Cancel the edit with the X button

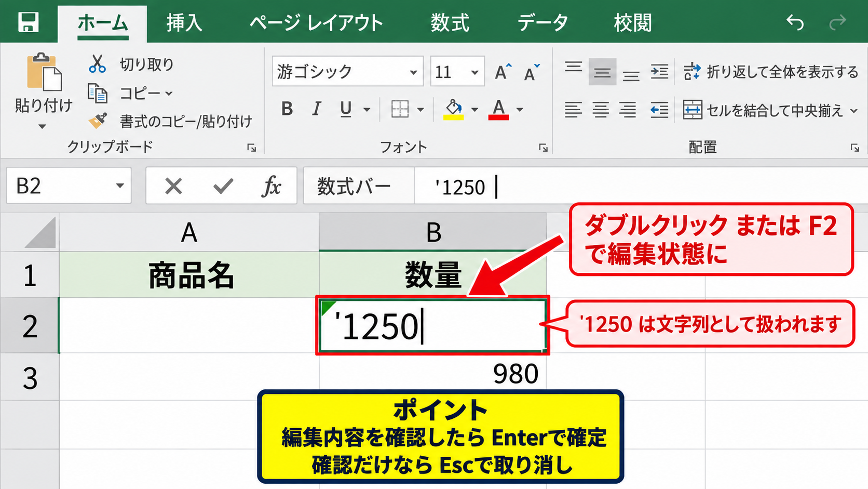[173, 186]
